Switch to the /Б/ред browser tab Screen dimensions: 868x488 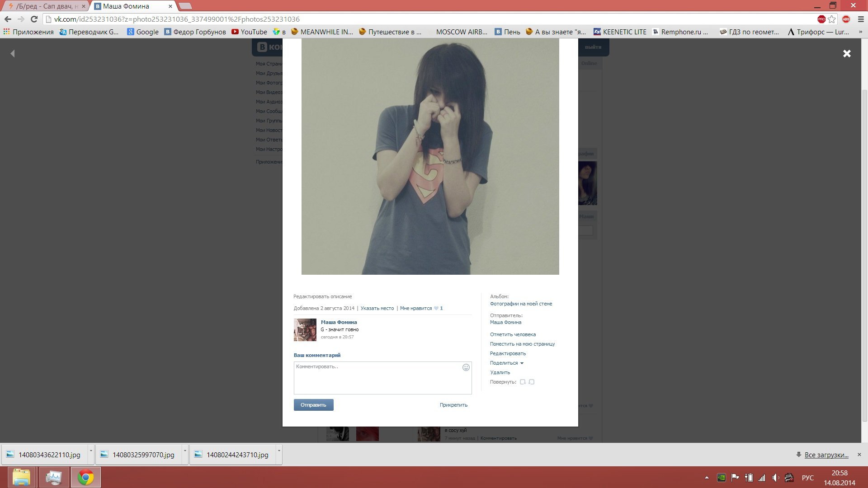pyautogui.click(x=45, y=6)
